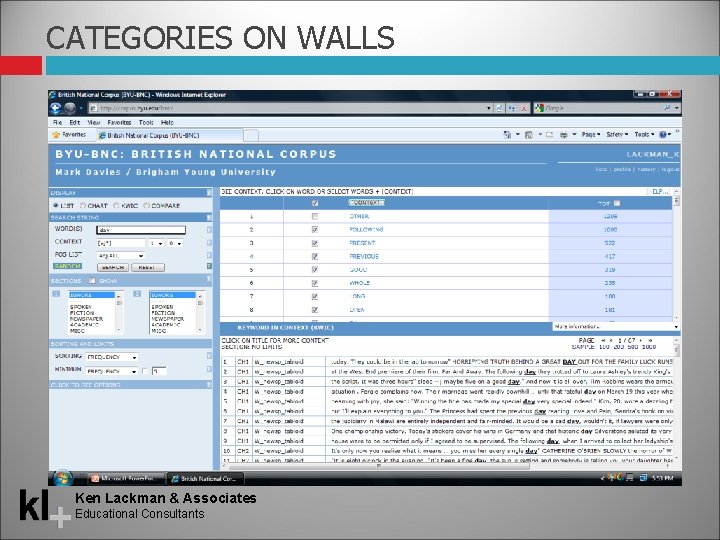Click the SEARCH button
The width and height of the screenshot is (720, 540).
point(112,267)
